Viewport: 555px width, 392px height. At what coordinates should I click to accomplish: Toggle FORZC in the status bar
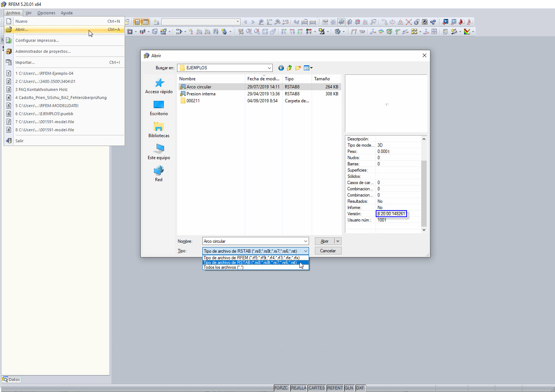[281, 388]
